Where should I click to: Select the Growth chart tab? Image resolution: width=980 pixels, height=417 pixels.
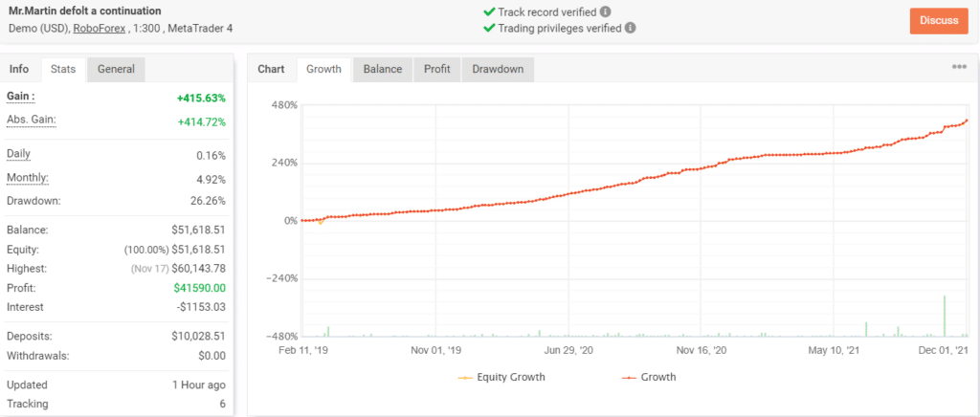coord(323,69)
